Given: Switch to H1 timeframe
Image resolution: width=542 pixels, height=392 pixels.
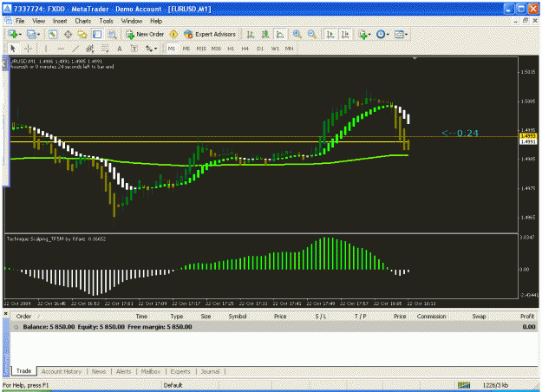Looking at the screenshot, I should [x=231, y=49].
